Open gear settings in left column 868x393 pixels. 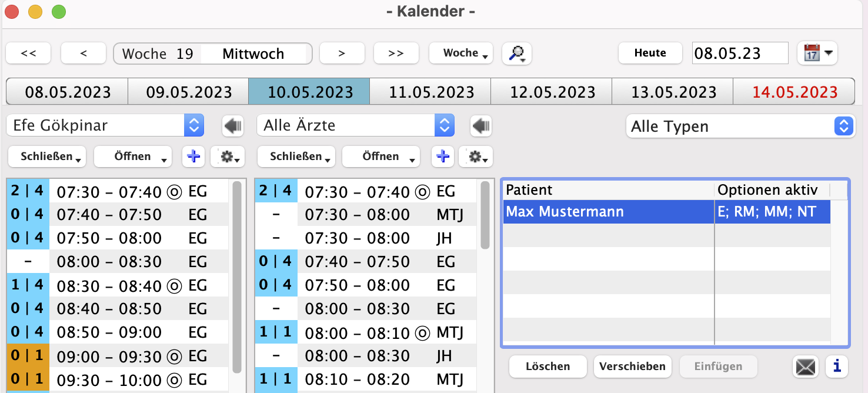(228, 156)
